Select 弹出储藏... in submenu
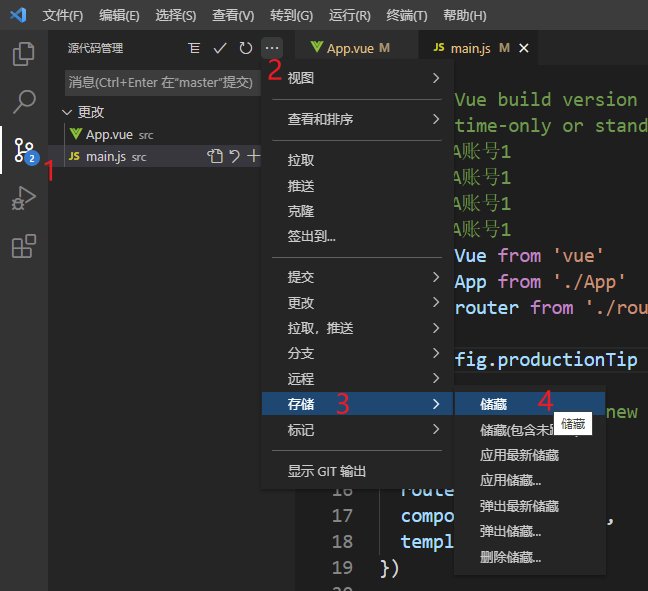 [530, 531]
